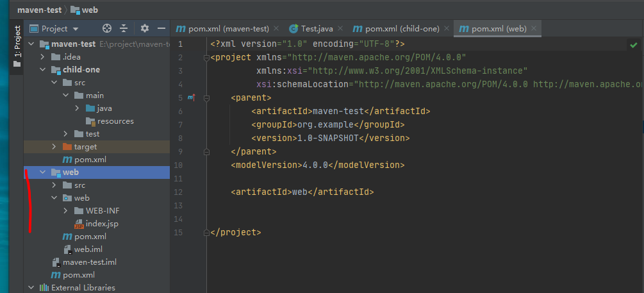Select the orange target folder
The image size is (644, 293).
(85, 147)
